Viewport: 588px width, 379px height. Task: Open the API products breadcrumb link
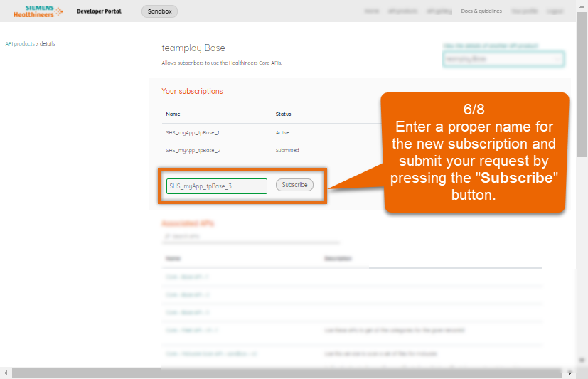click(x=19, y=43)
